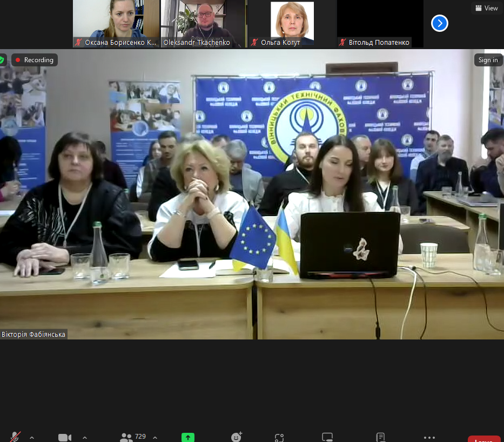Click the Recording indicator
504x442 pixels.
click(34, 60)
